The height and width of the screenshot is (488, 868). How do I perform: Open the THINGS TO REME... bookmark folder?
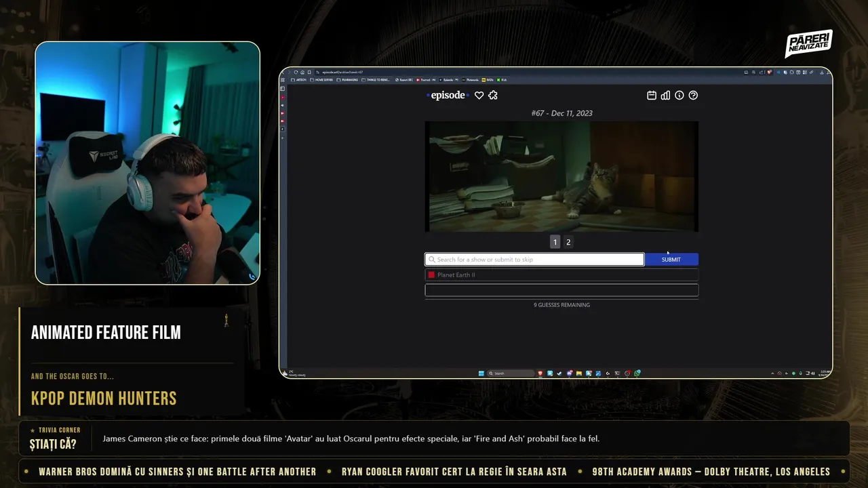click(x=376, y=80)
